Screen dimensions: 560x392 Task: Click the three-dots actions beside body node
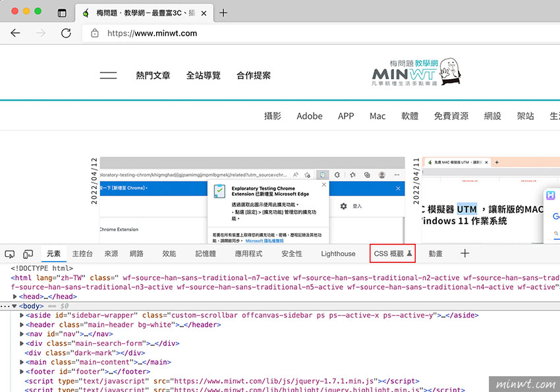5,306
